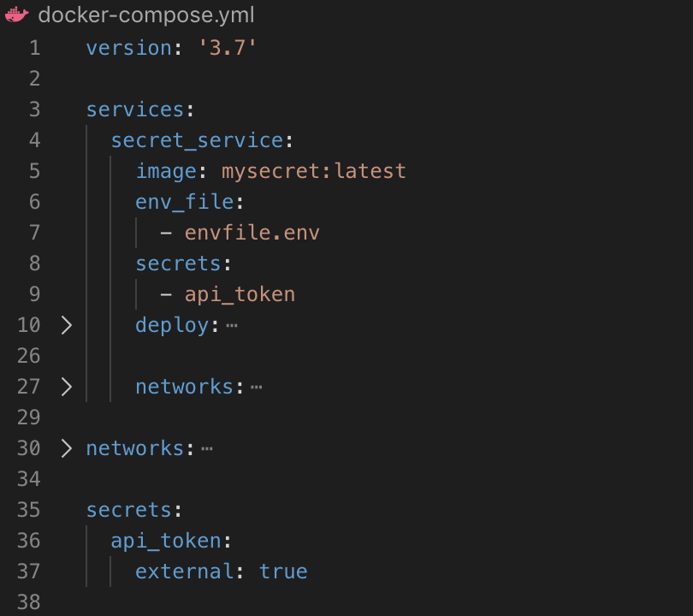
Task: Click the ellipsis after top-level networks
Action: tap(206, 449)
